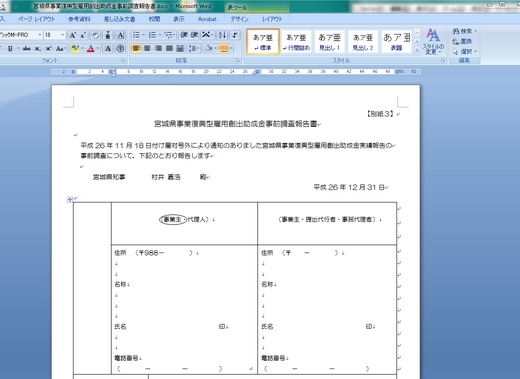Open the レイアウト table tools tab
Viewport: 520px width, 379px height.
272,19
